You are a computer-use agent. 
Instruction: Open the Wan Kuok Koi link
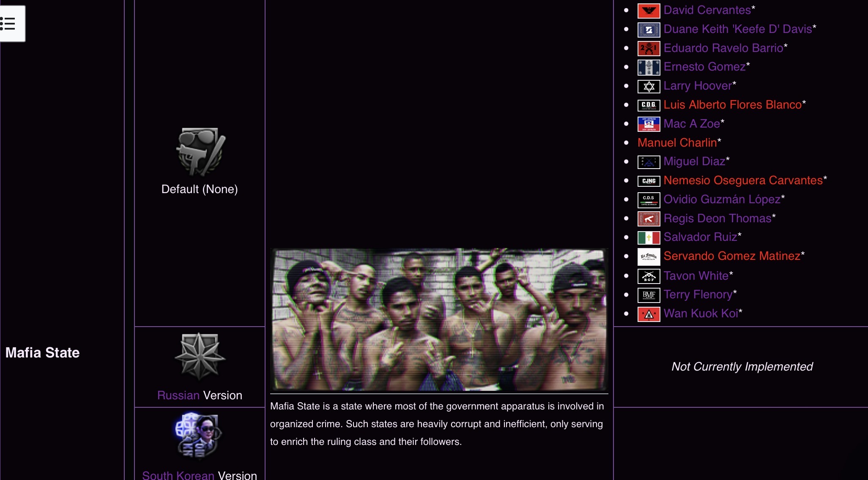701,314
